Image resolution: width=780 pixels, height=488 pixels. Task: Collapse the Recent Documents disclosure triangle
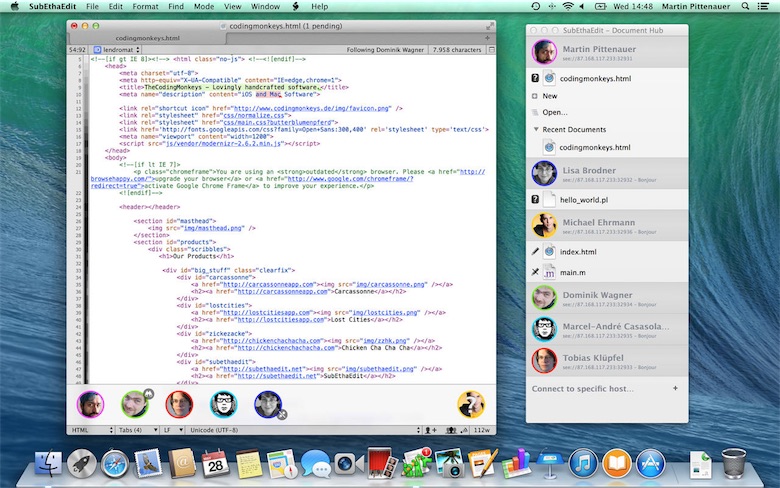pyautogui.click(x=536, y=129)
